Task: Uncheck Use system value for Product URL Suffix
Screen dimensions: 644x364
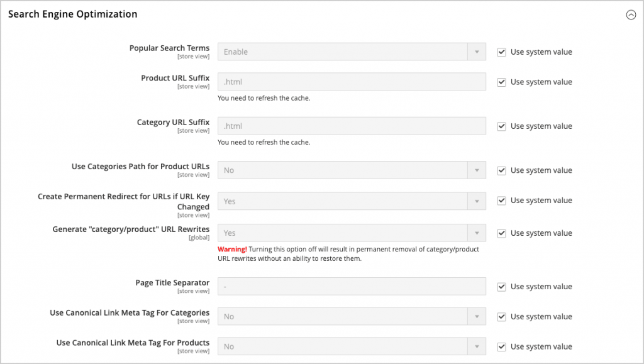Action: pyautogui.click(x=501, y=82)
